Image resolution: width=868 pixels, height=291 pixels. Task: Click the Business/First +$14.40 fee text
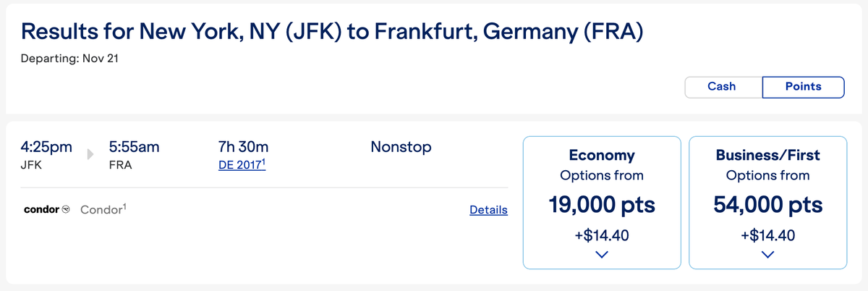click(x=768, y=235)
